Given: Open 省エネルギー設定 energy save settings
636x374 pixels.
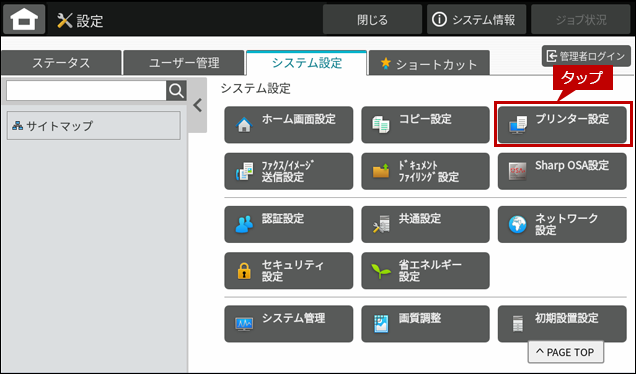Looking at the screenshot, I should coord(425,271).
